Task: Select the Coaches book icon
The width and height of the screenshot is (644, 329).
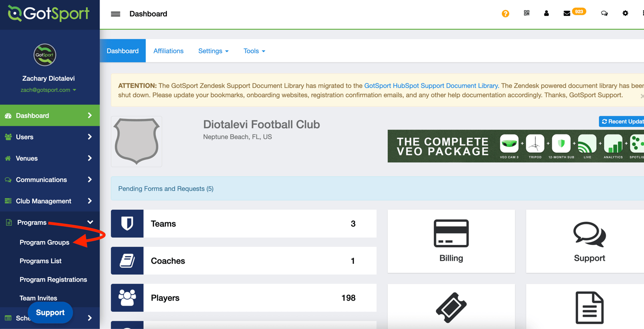Action: (x=127, y=261)
